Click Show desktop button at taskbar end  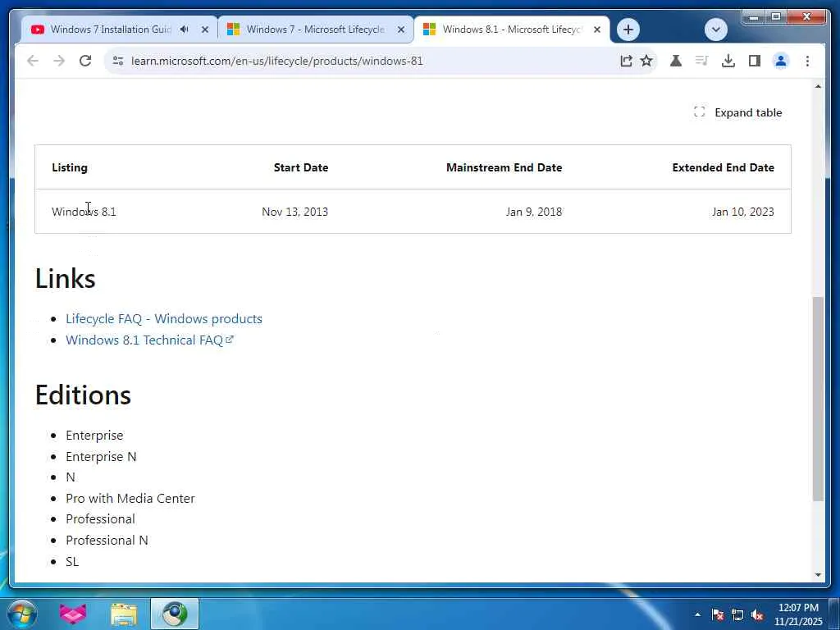(x=834, y=614)
